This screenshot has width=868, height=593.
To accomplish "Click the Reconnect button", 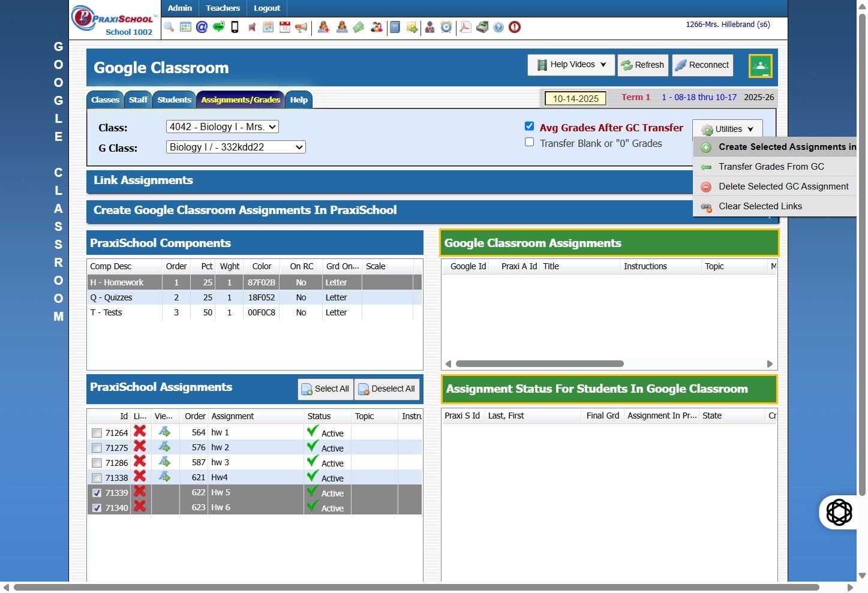I will (x=702, y=65).
